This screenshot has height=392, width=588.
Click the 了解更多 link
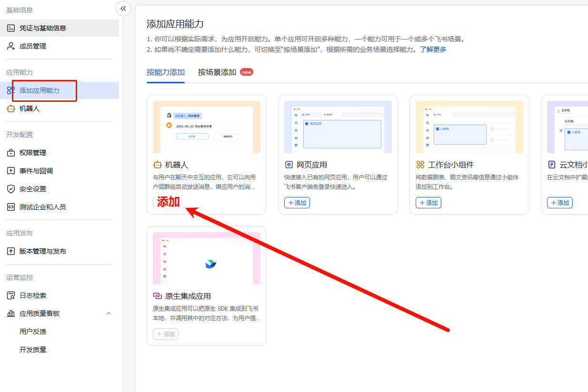[433, 49]
